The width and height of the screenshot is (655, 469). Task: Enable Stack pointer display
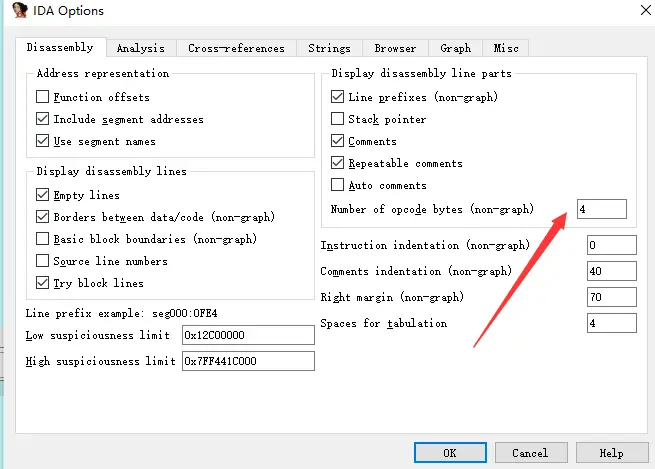338,119
